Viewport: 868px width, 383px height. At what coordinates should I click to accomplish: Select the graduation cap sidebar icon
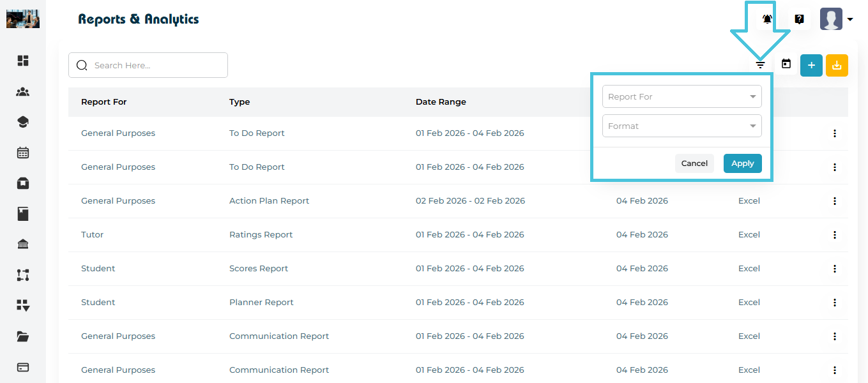point(23,122)
